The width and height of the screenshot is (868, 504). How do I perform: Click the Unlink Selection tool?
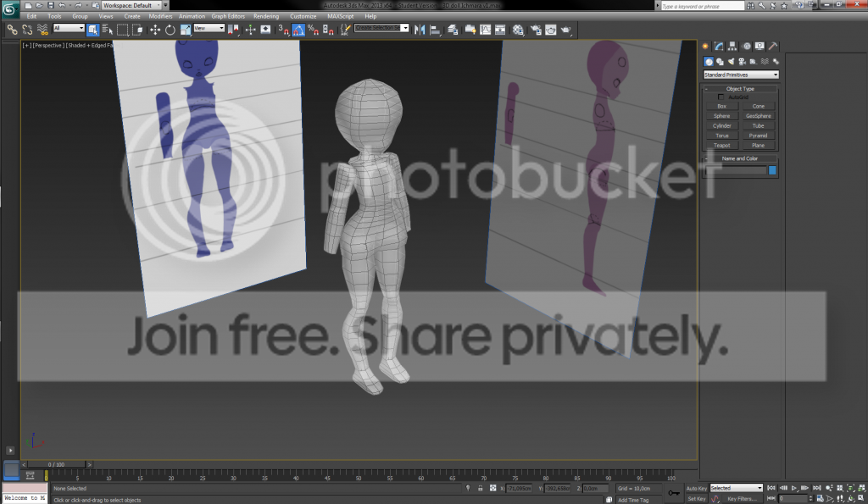click(26, 30)
